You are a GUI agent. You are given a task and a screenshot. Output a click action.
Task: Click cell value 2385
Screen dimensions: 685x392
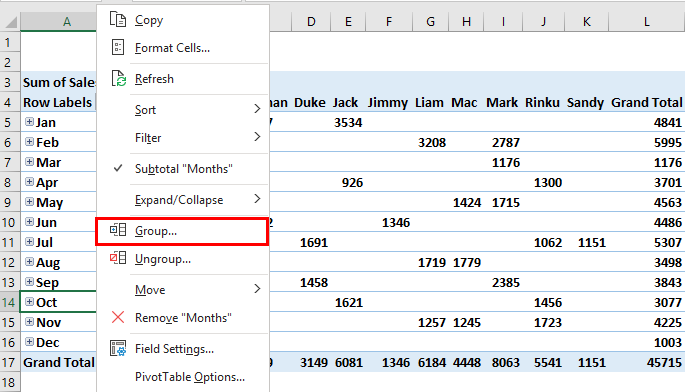click(x=506, y=283)
